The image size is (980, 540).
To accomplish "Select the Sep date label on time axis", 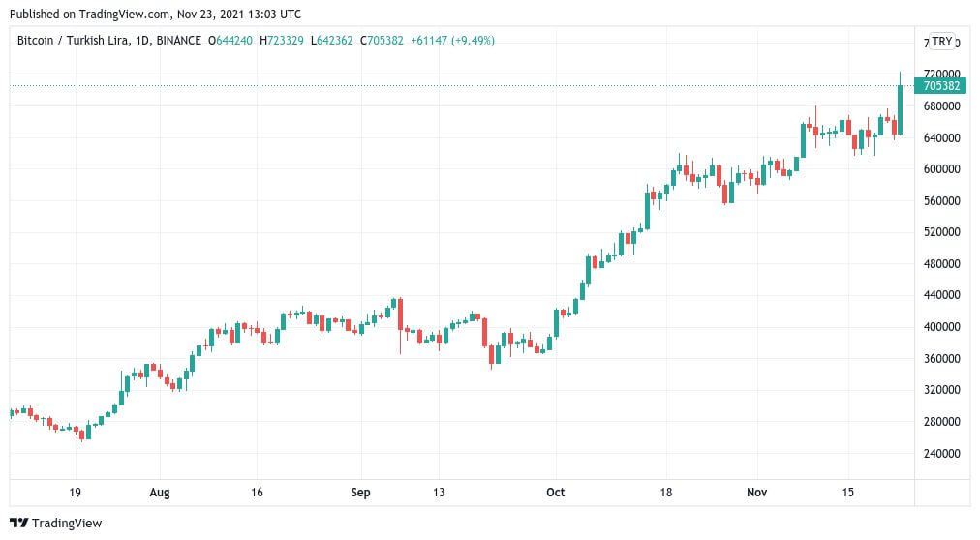I will (x=360, y=493).
